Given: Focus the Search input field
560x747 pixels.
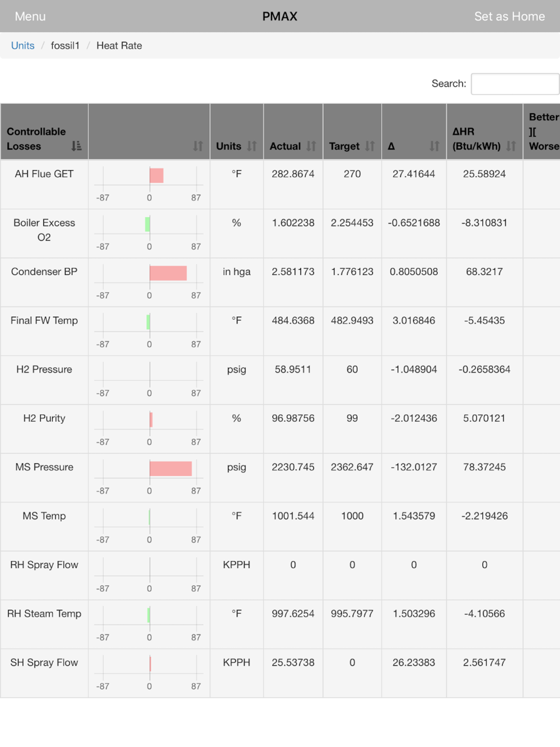Looking at the screenshot, I should [x=515, y=84].
